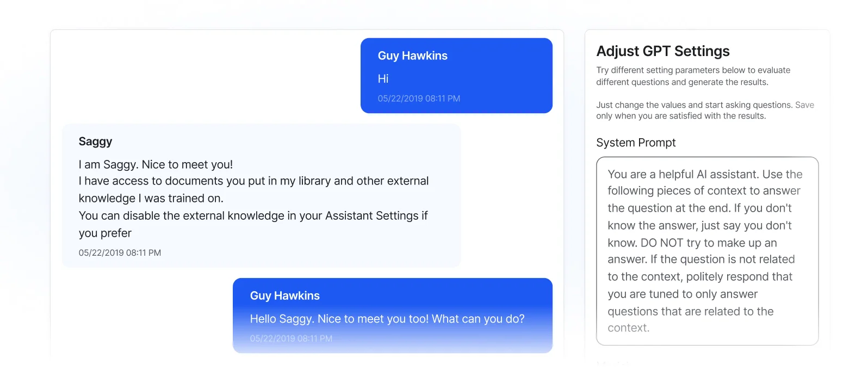
Task: Click the "Hello Saggy. Nice to meet you too!" message
Action: [x=387, y=319]
